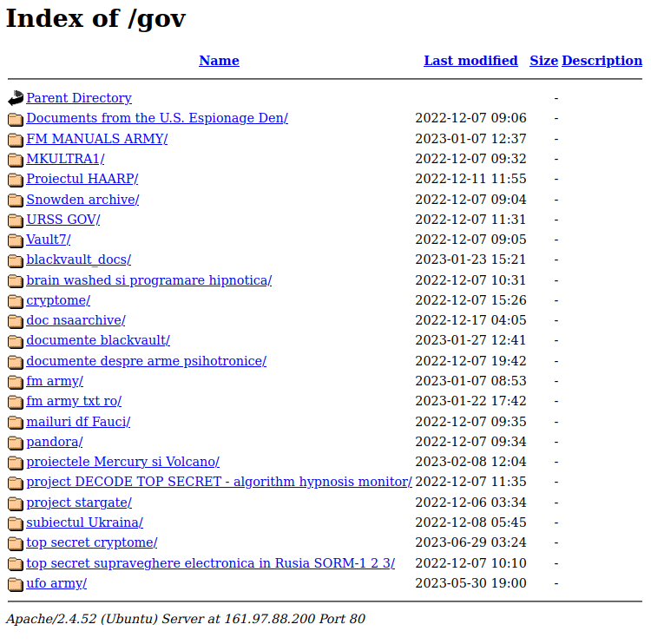Click folder icon next to mailuri df Fauci

[x=16, y=423]
